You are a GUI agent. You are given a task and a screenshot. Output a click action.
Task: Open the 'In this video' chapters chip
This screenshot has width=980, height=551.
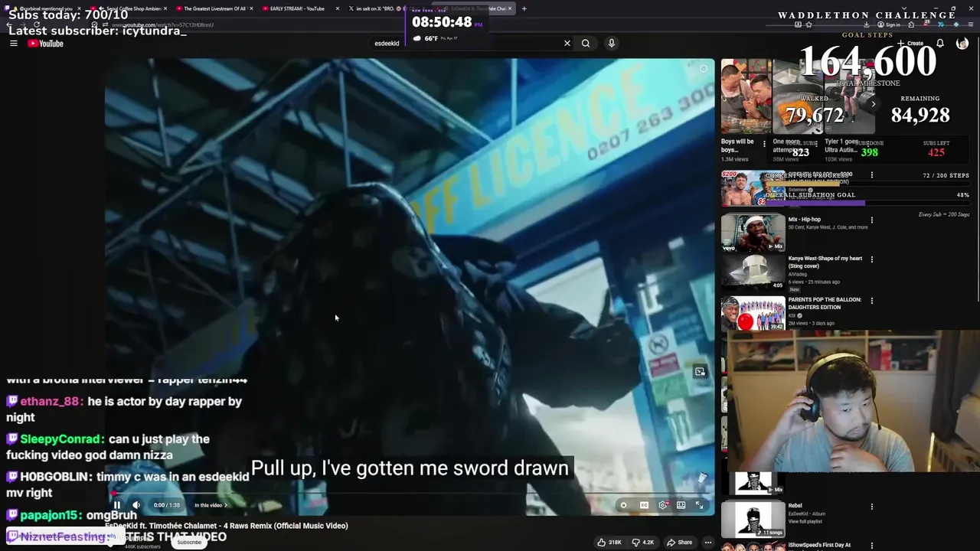210,505
